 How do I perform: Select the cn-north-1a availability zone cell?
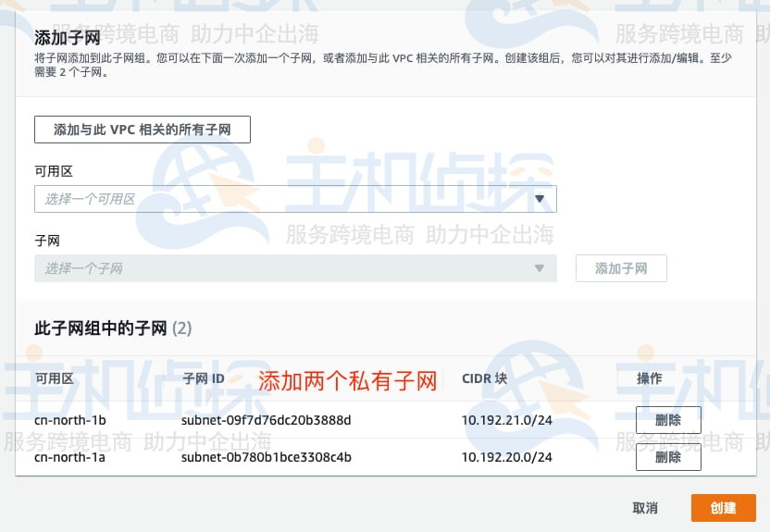point(70,457)
